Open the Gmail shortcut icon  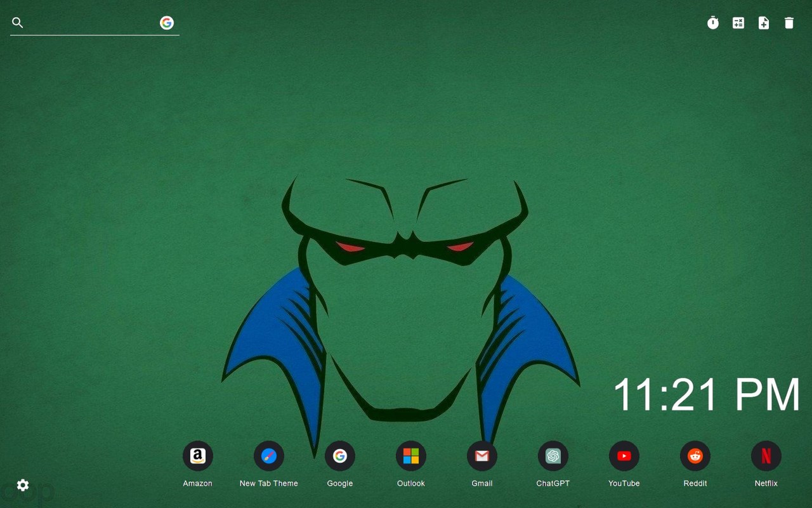[482, 456]
